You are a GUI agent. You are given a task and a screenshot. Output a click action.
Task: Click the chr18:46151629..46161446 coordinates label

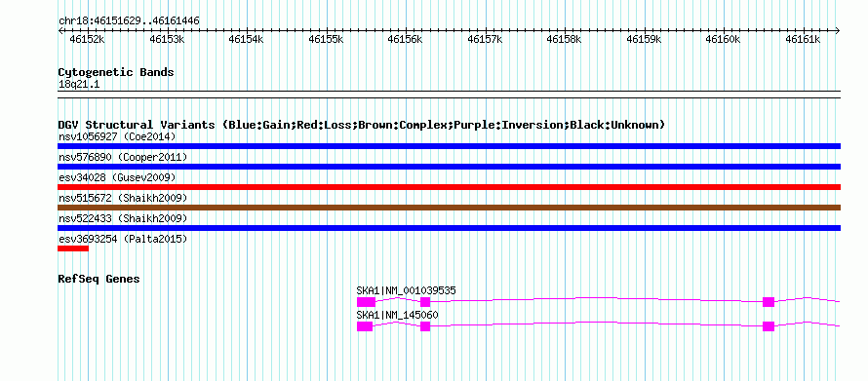(x=129, y=21)
